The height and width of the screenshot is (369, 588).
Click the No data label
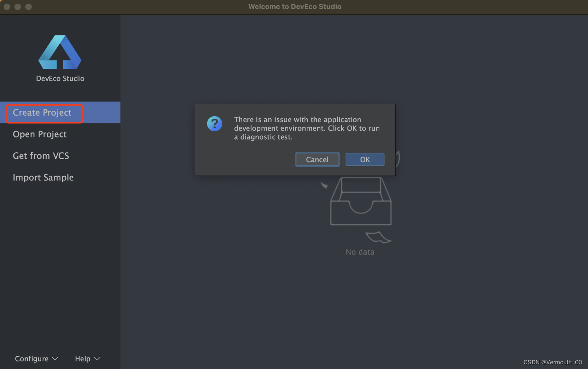click(x=360, y=252)
